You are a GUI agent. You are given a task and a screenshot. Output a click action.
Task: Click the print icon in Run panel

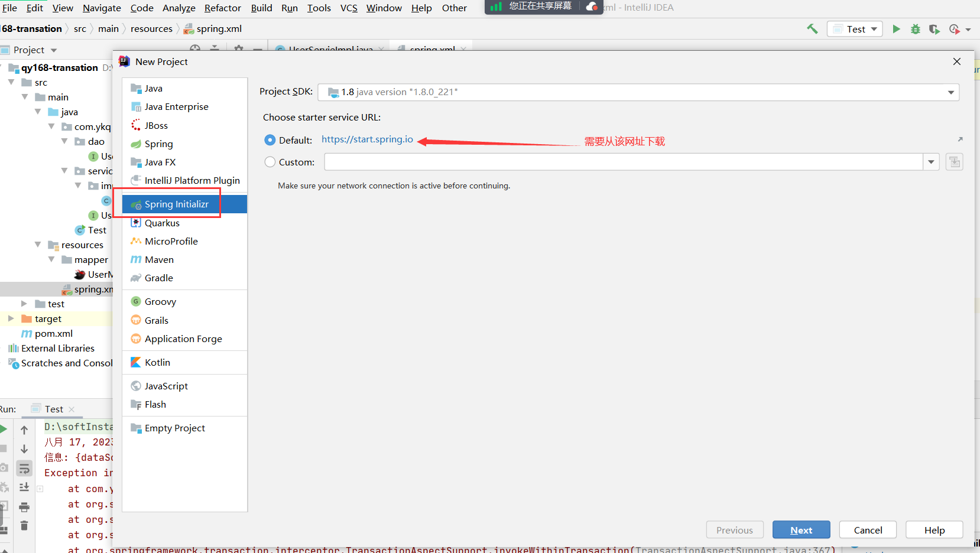[24, 507]
